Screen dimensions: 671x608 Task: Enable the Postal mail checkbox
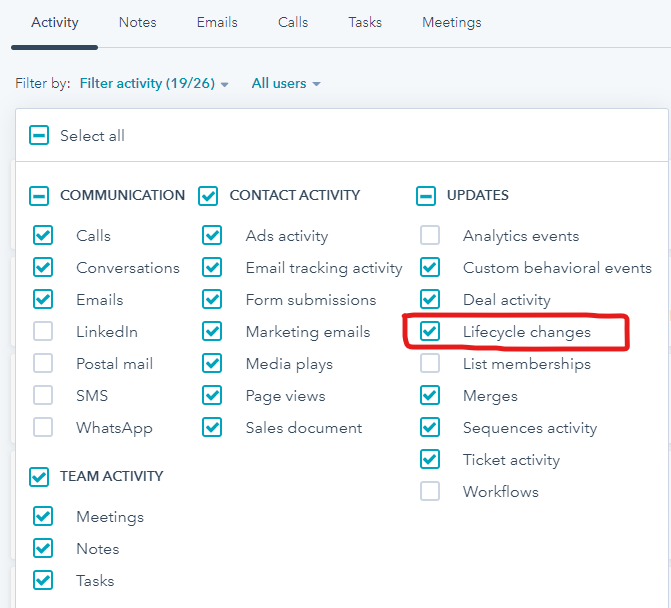43,363
